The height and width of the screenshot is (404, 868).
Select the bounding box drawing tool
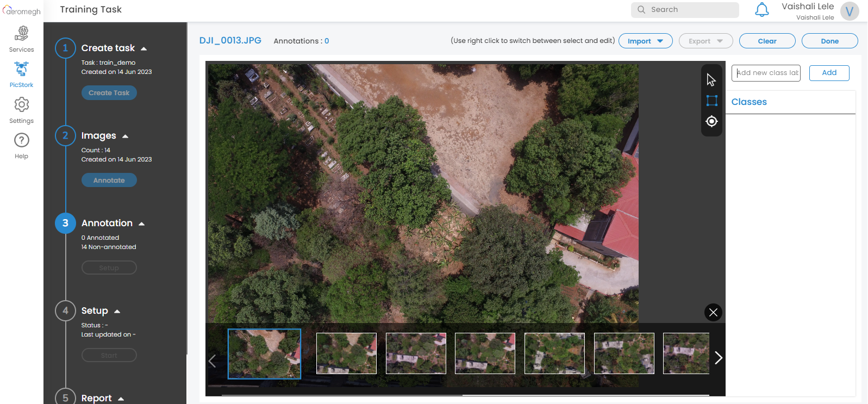point(711,101)
